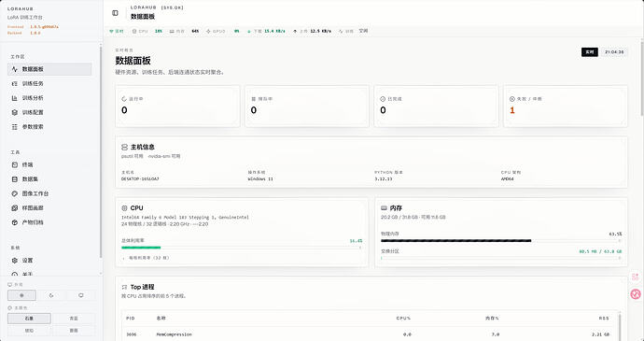
Task: Click the upload arrow icon in status bar
Action: [x=295, y=31]
